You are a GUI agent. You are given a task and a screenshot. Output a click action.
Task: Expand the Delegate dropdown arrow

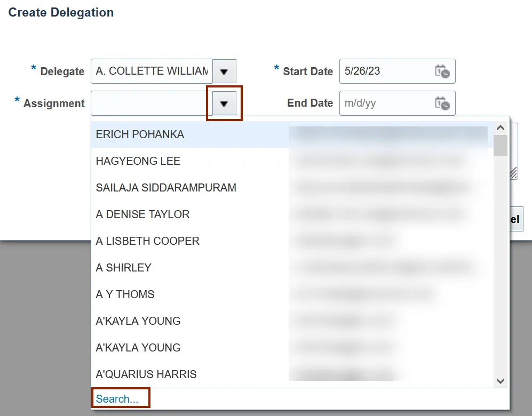pos(224,71)
